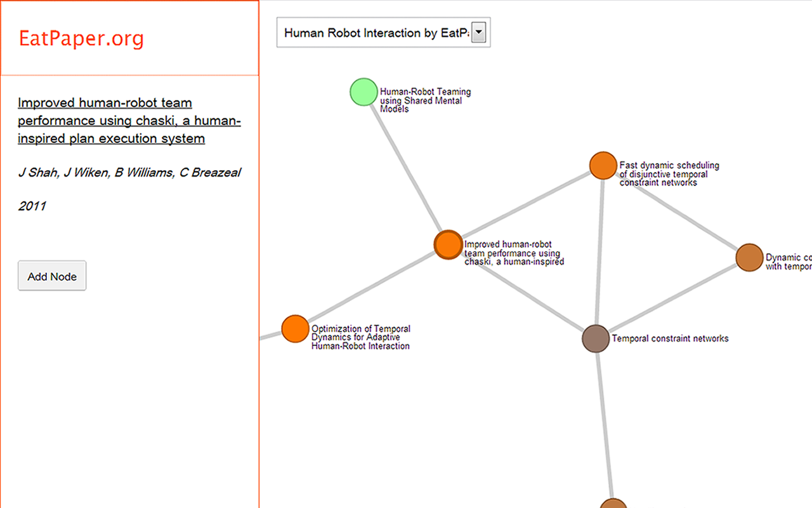
Task: Click the edge between Fast dynamic scheduling and Temporal constraint networks
Action: pyautogui.click(x=599, y=251)
